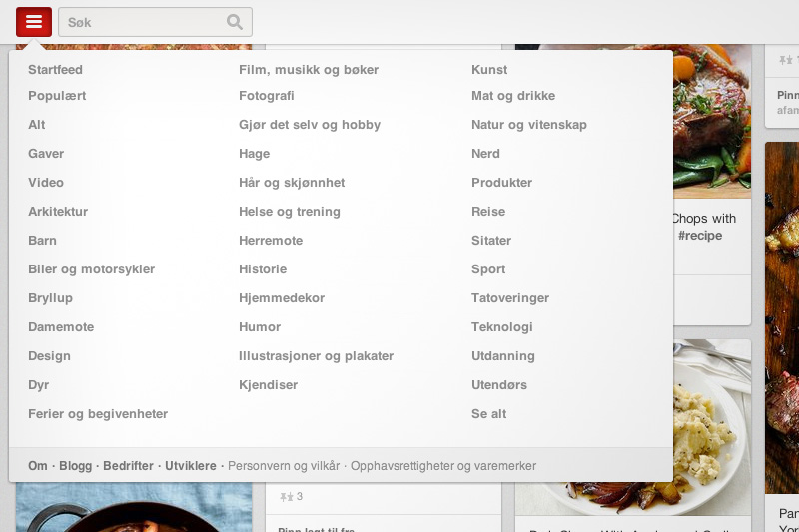This screenshot has width=799, height=532.
Task: Select Film, musikk og bøker
Action: [309, 70]
